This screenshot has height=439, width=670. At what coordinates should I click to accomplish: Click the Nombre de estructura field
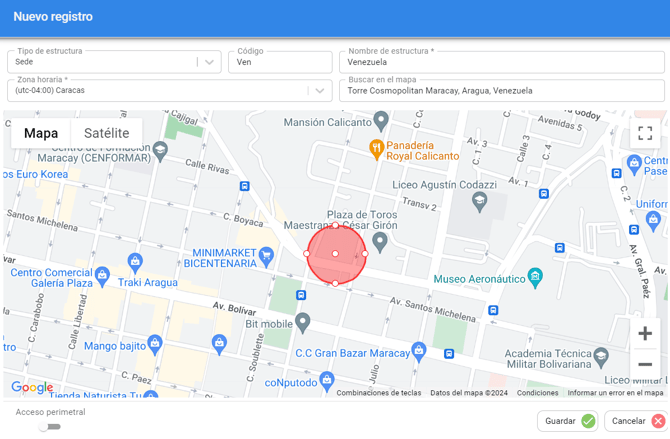pos(502,62)
